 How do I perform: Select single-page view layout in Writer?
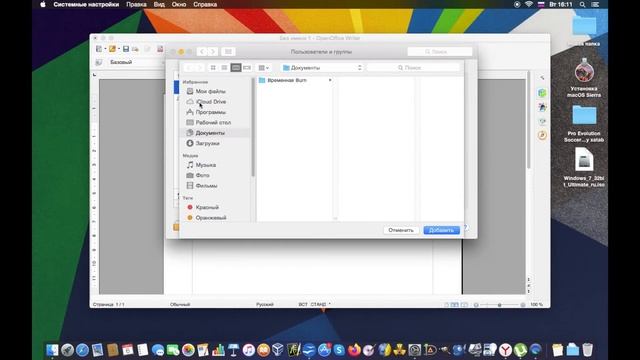(446, 305)
